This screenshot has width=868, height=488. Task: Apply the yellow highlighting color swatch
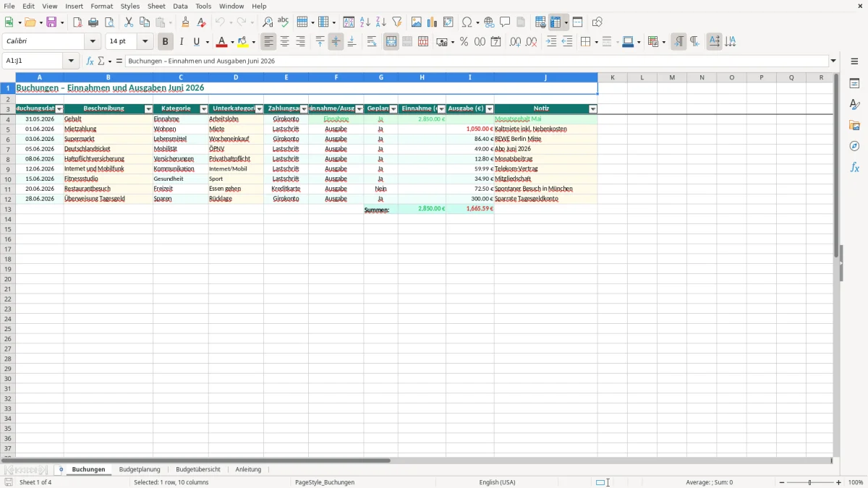coord(243,42)
